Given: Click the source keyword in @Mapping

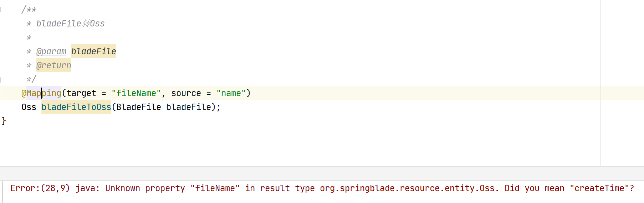Looking at the screenshot, I should (186, 93).
